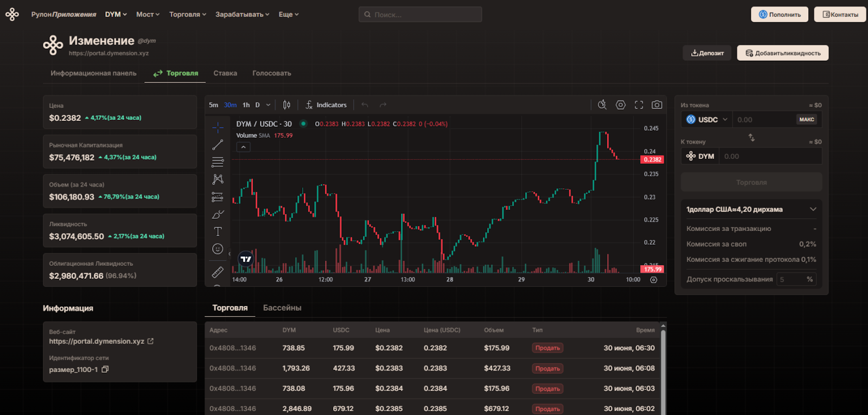Expand more time intervals dropdown arrow
Viewport: 868px width, 415px height.
point(268,105)
